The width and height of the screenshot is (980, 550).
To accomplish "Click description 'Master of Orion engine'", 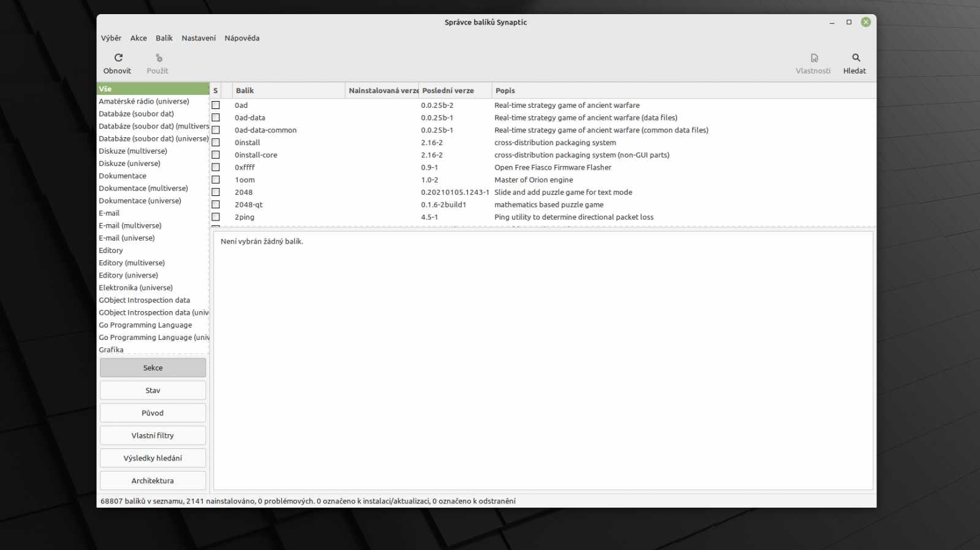I will [x=533, y=180].
